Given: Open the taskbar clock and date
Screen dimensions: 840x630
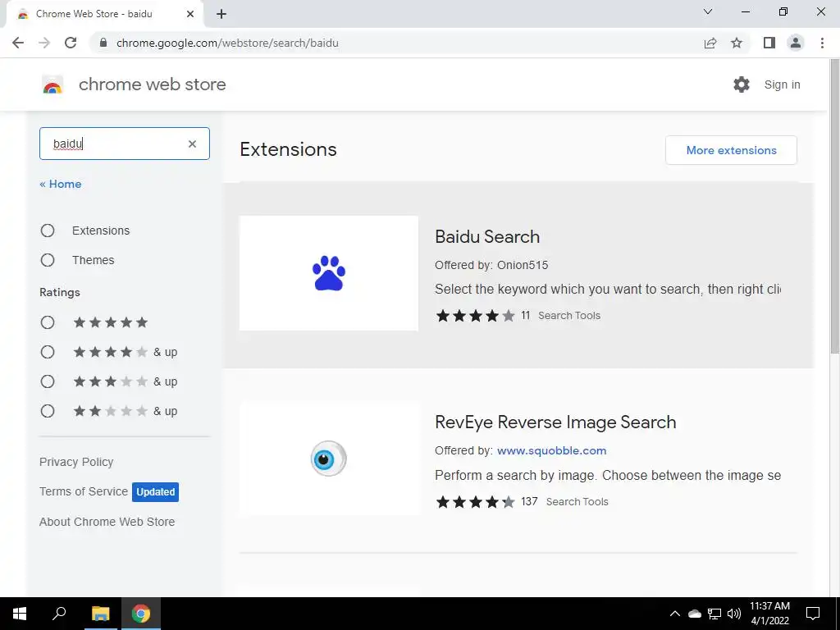Looking at the screenshot, I should click(769, 614).
